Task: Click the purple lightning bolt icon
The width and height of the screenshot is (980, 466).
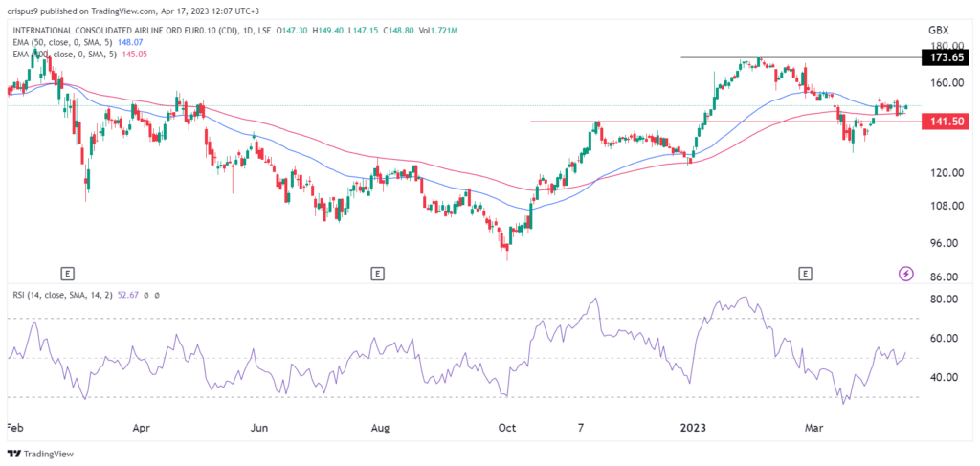Action: click(905, 273)
